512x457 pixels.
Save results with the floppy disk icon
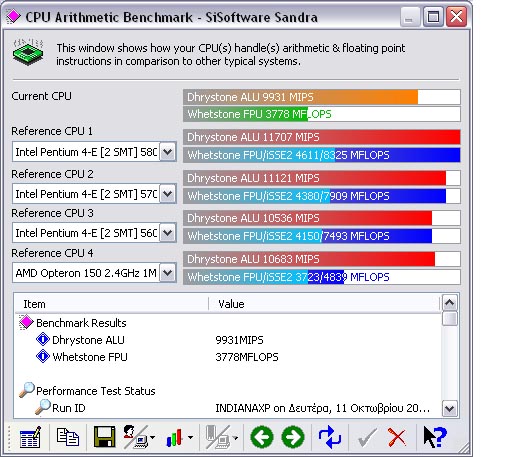click(104, 437)
